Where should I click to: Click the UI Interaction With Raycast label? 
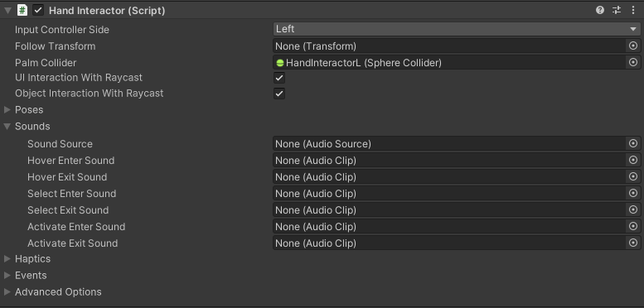[x=79, y=78]
